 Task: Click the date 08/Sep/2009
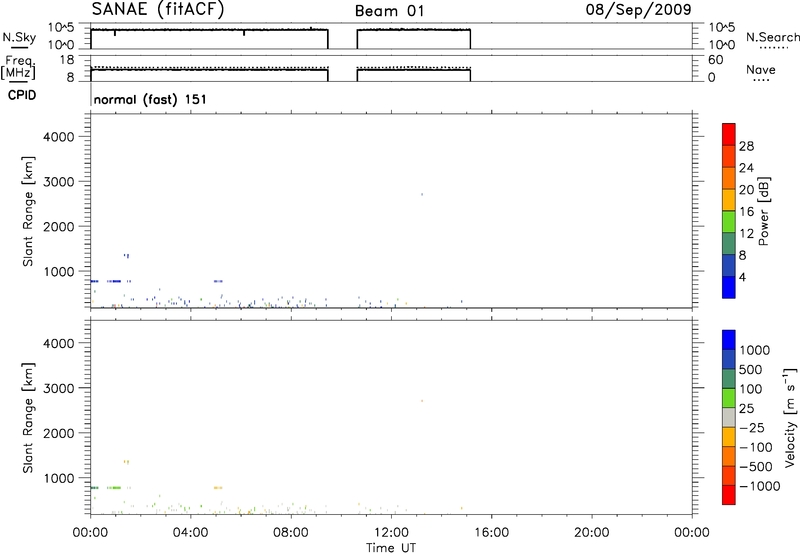click(x=638, y=9)
